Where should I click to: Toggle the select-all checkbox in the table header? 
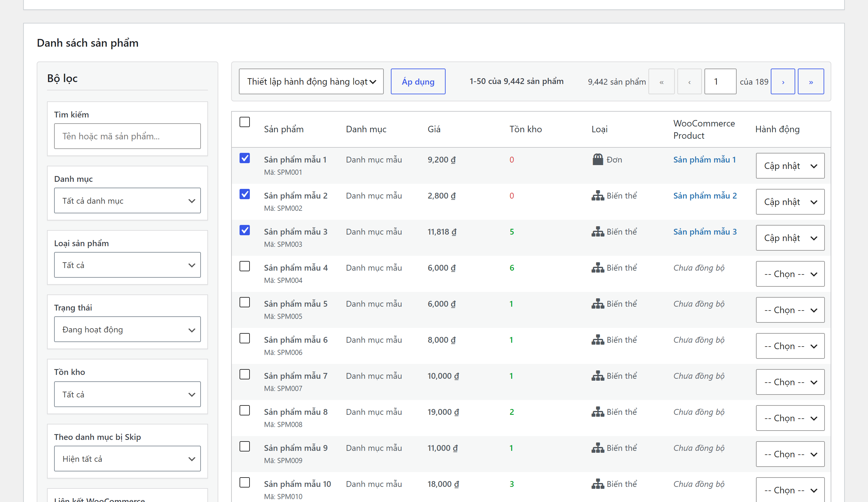[x=245, y=122]
